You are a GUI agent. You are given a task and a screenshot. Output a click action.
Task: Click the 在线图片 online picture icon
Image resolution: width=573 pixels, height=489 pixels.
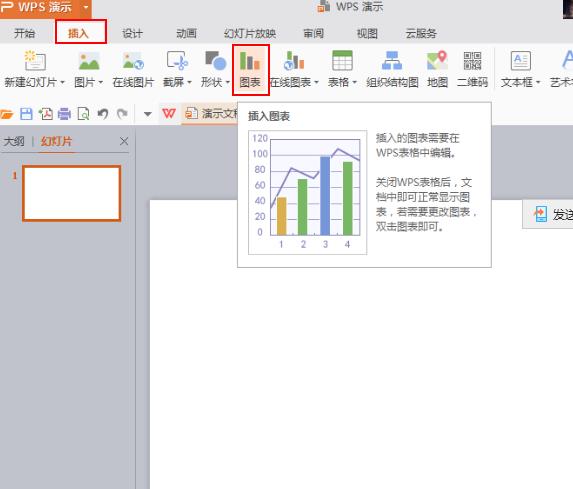[133, 60]
